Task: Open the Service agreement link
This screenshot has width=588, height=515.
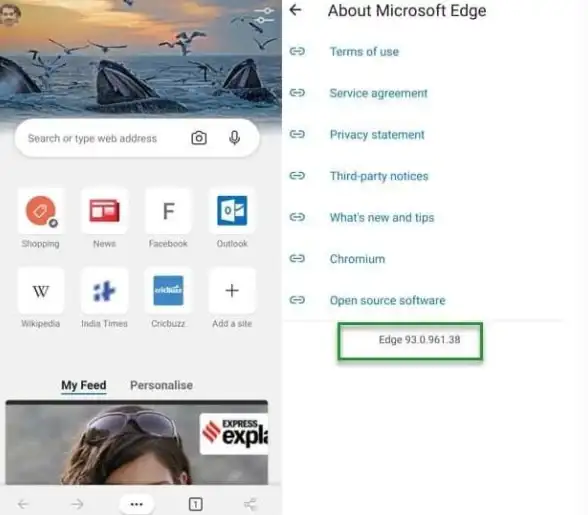Action: click(x=378, y=93)
